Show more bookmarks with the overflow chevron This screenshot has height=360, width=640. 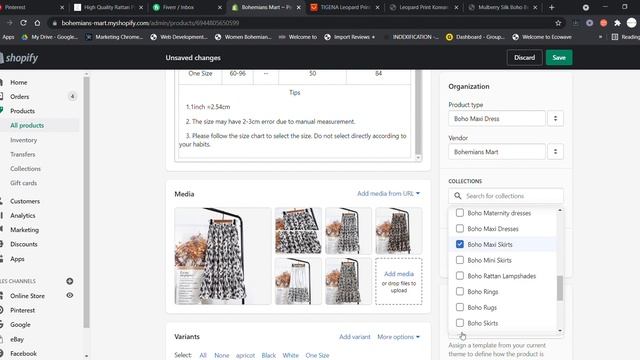(600, 37)
